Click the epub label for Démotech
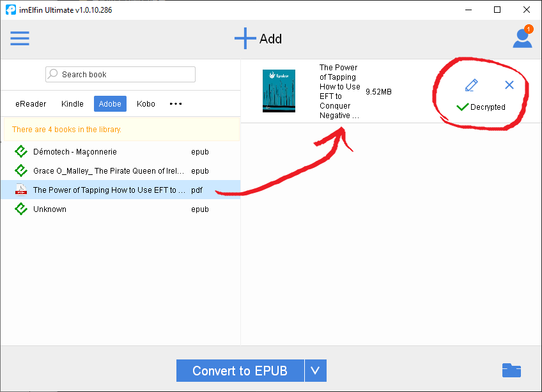The width and height of the screenshot is (542, 392). coord(200,152)
